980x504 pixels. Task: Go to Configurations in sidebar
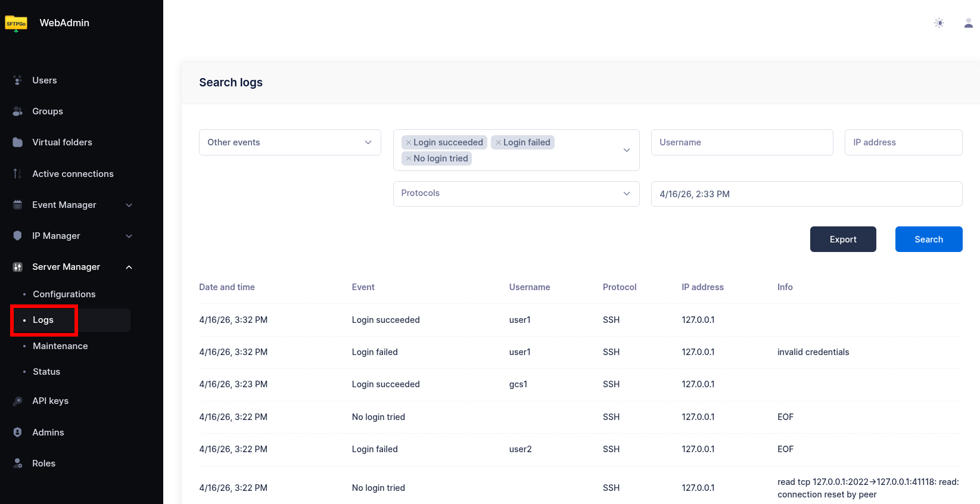tap(64, 294)
